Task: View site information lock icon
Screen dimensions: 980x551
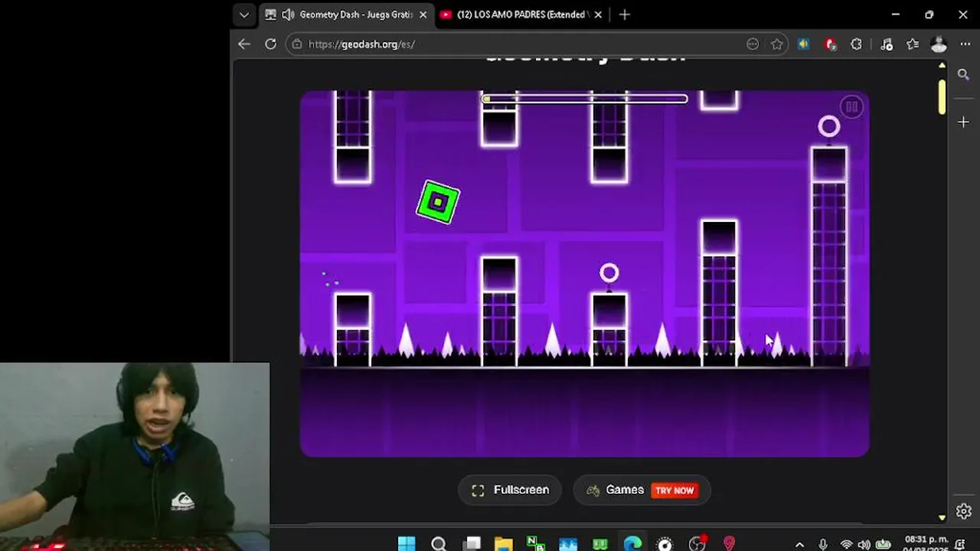Action: (298, 44)
